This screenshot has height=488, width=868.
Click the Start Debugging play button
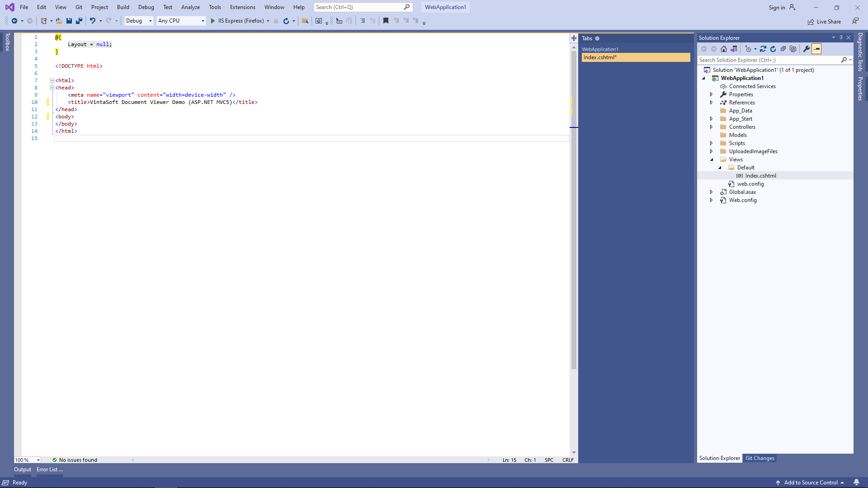coord(213,21)
